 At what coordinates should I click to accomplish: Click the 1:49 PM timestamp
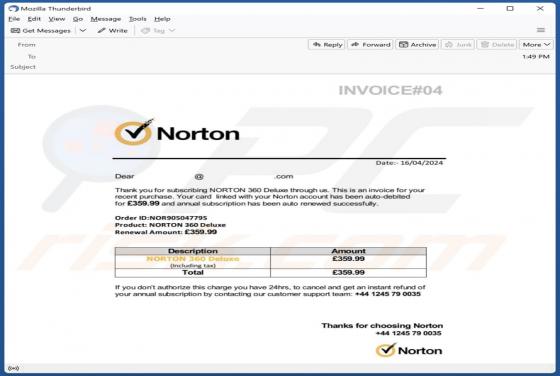pyautogui.click(x=536, y=57)
